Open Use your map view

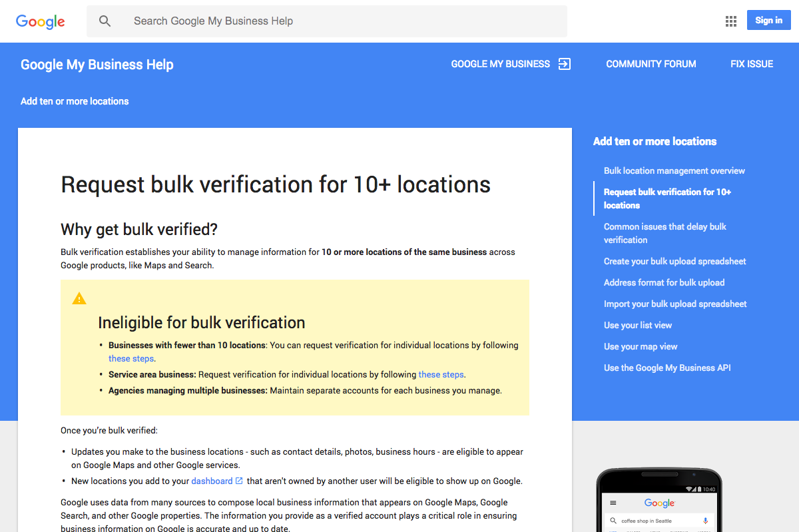[641, 346]
